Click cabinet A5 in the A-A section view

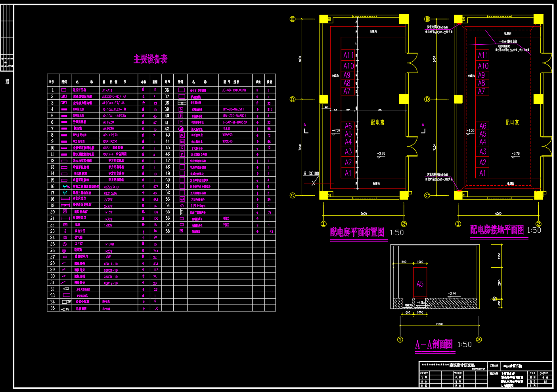tap(420, 284)
